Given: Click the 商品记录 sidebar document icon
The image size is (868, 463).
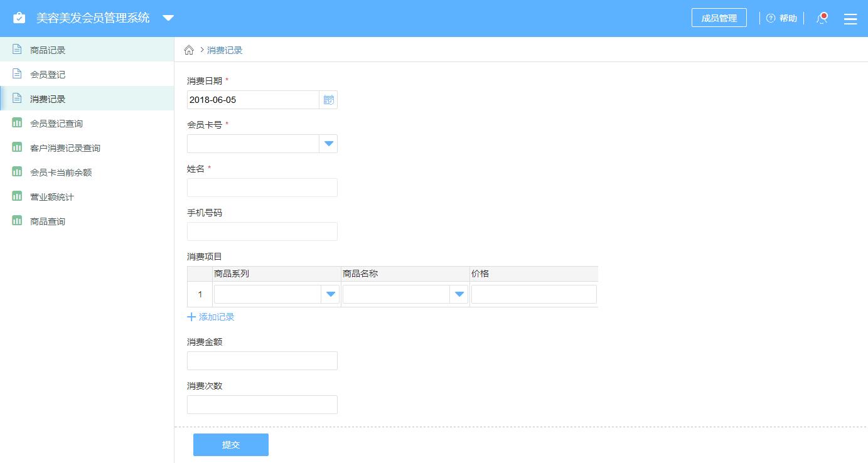Looking at the screenshot, I should pos(17,49).
